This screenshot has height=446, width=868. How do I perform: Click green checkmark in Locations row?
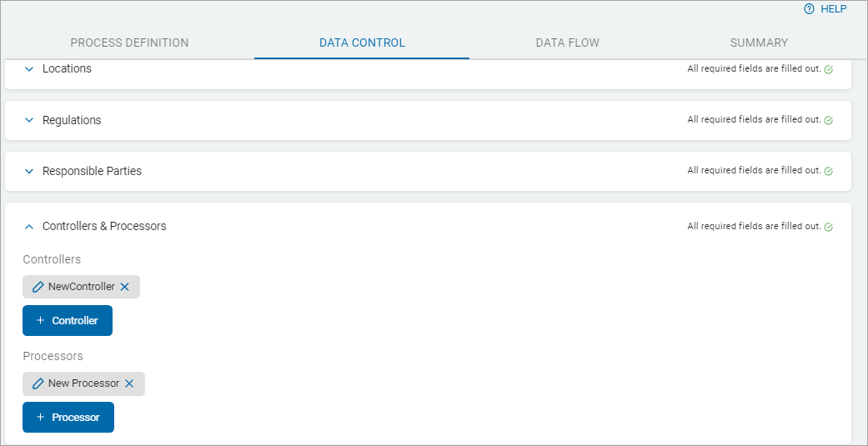pyautogui.click(x=829, y=69)
